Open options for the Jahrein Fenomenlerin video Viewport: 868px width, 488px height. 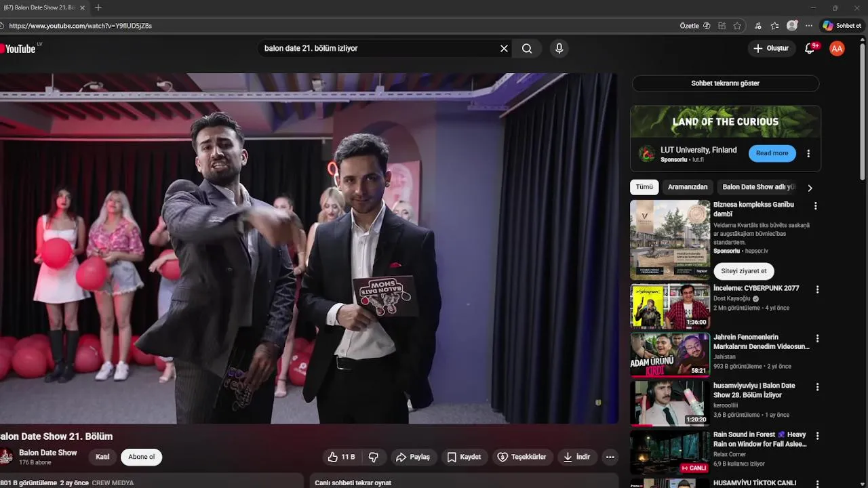click(817, 338)
